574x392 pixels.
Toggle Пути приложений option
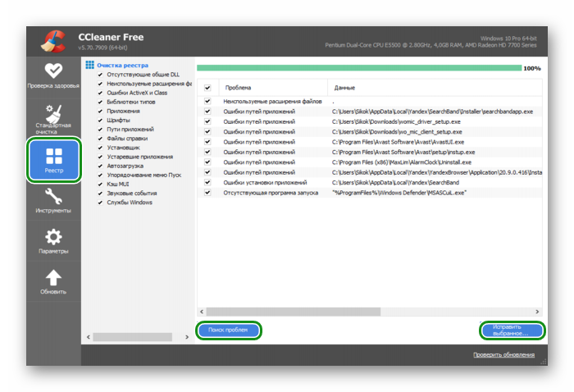(100, 130)
